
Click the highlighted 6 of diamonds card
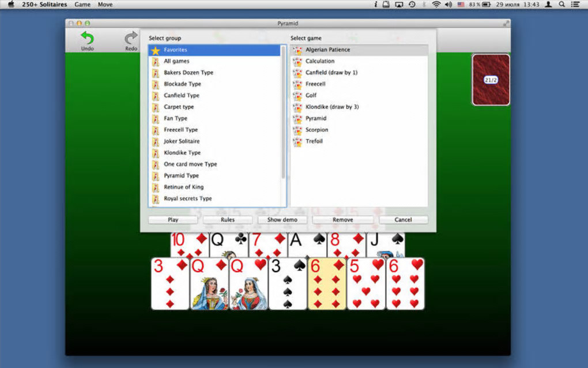(x=327, y=284)
